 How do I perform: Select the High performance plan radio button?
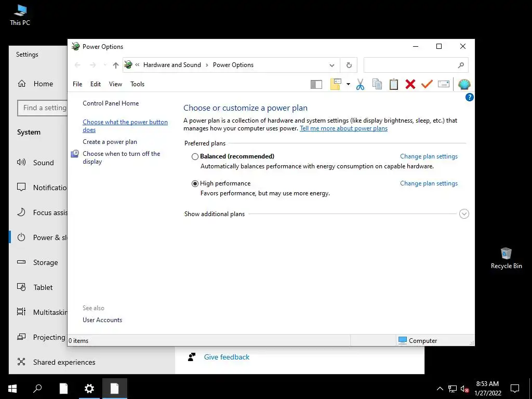[195, 183]
